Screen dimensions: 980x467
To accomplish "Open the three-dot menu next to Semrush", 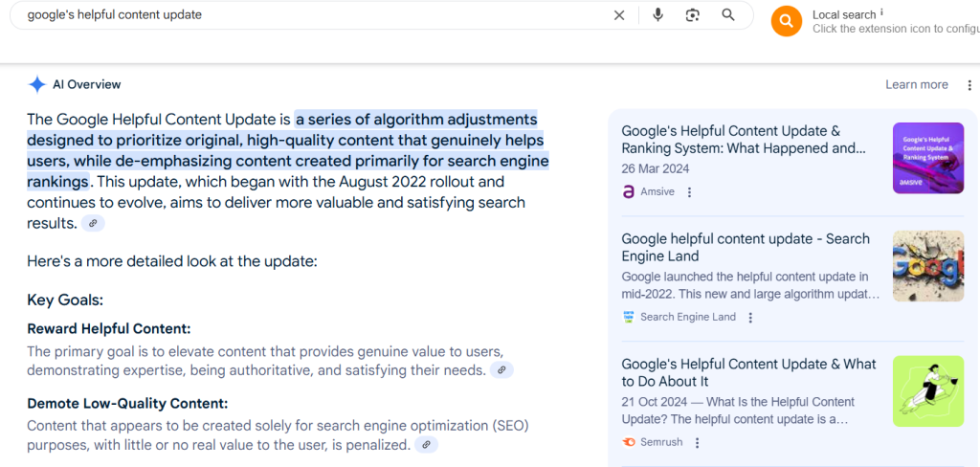I will [x=698, y=443].
